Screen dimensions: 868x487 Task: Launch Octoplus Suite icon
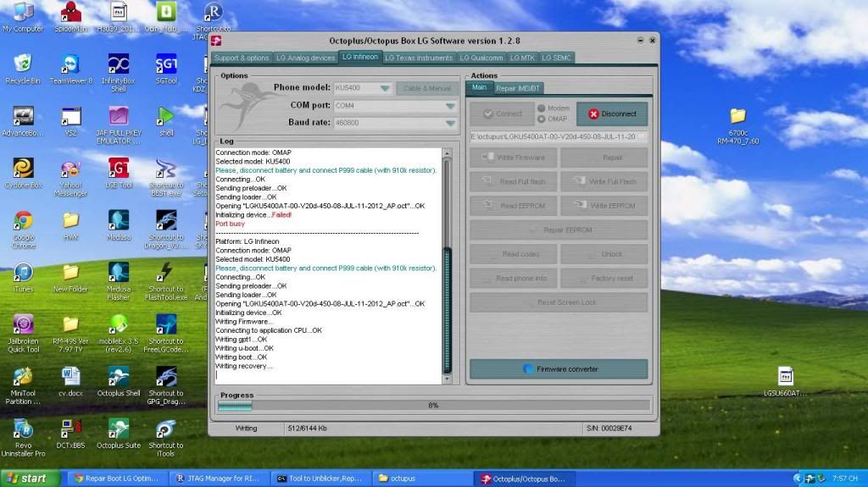(x=119, y=433)
